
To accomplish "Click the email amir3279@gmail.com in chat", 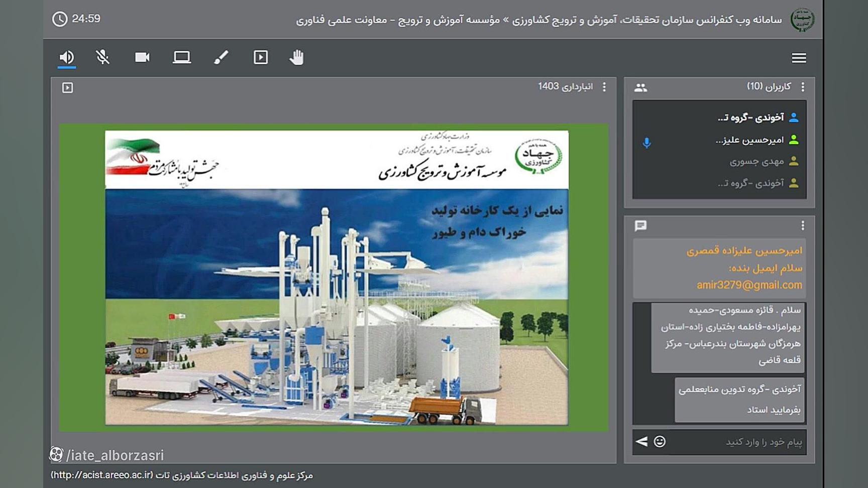I will 749,285.
